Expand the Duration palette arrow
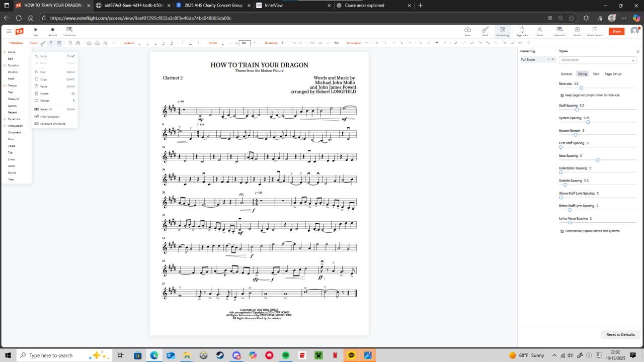644x362 pixels. pyautogui.click(x=199, y=43)
